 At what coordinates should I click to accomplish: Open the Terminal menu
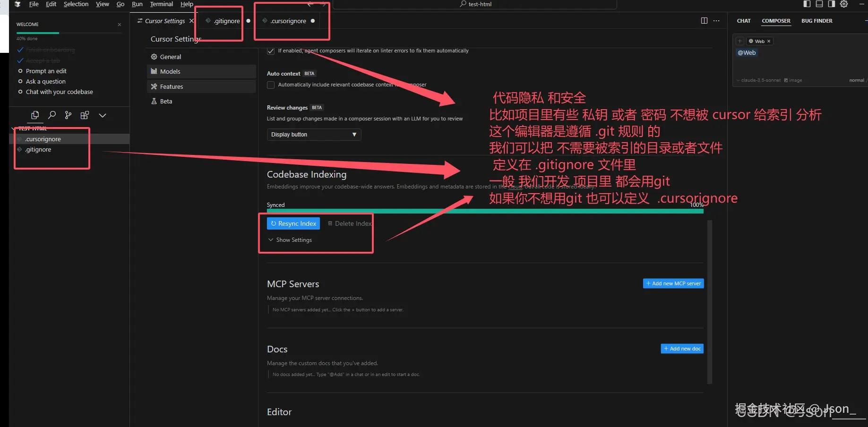tap(162, 4)
